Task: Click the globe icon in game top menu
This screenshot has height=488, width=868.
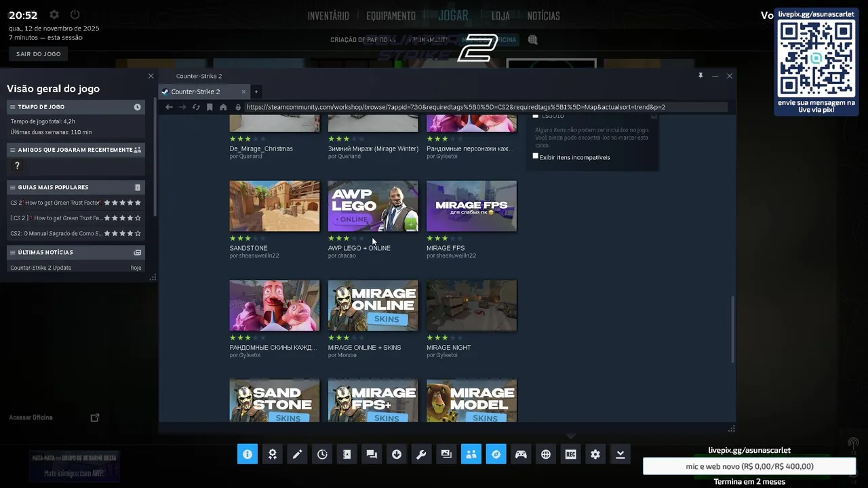Action: tap(533, 40)
